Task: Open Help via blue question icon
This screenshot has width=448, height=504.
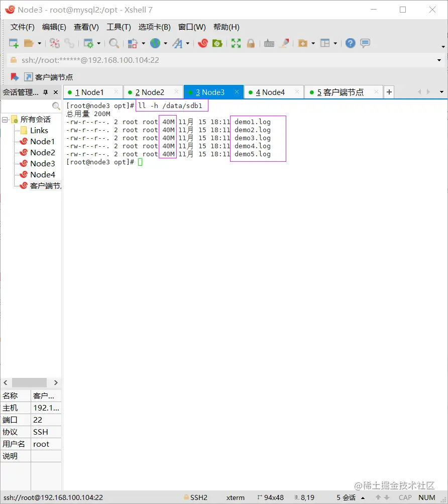Action: coord(350,43)
